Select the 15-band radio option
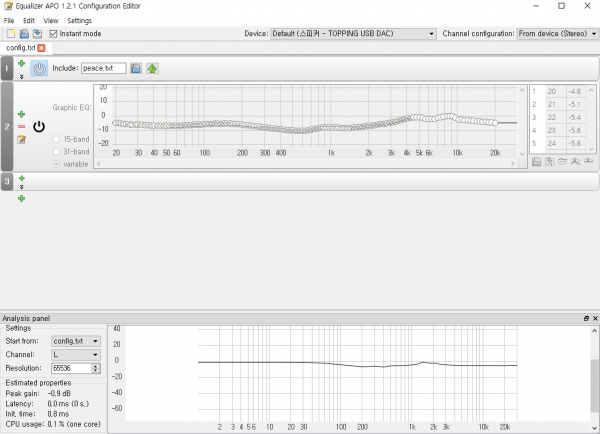The width and height of the screenshot is (600, 434). [x=55, y=138]
